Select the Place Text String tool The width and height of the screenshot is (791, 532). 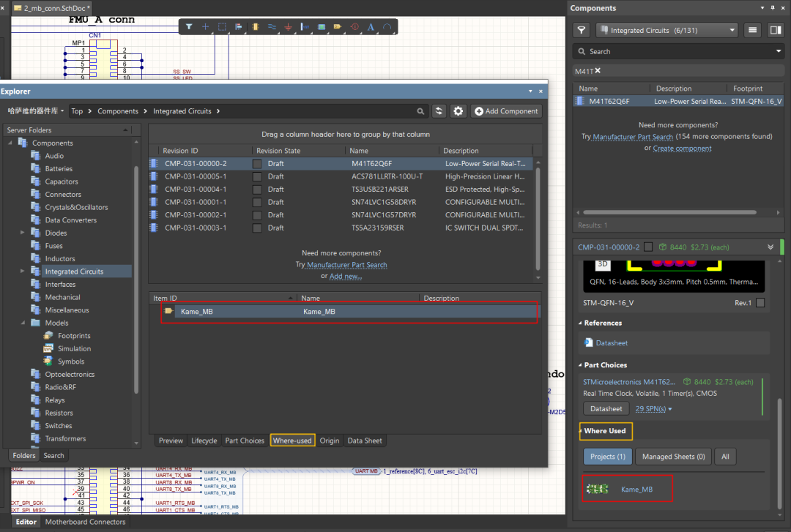371,27
